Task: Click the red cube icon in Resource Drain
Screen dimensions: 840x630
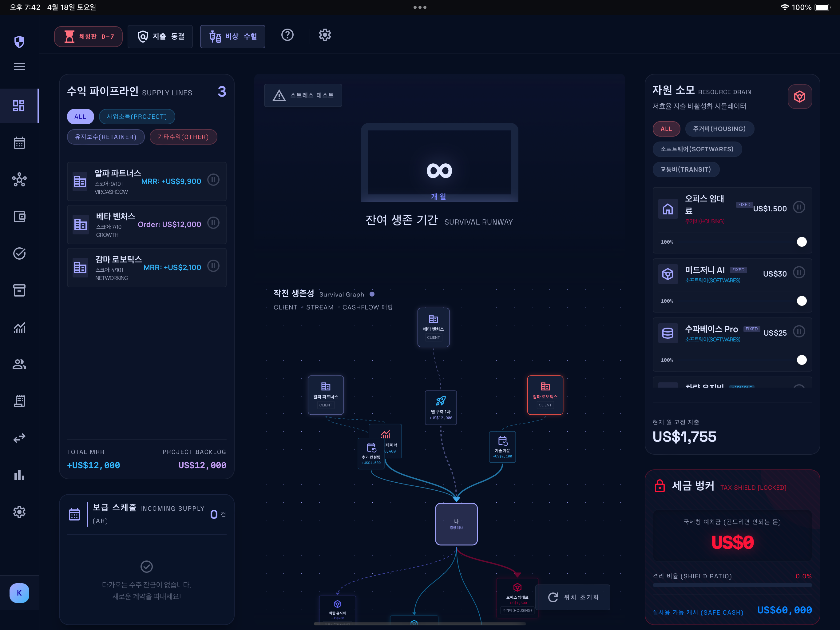Action: point(800,97)
